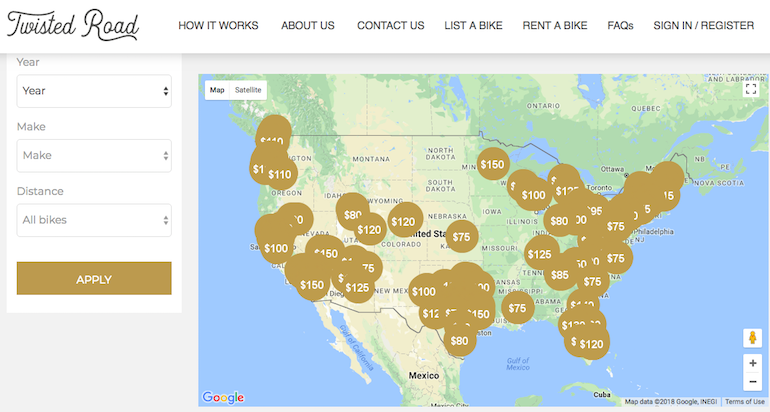Zoom out on the map
This screenshot has height=412, width=770.
751,382
